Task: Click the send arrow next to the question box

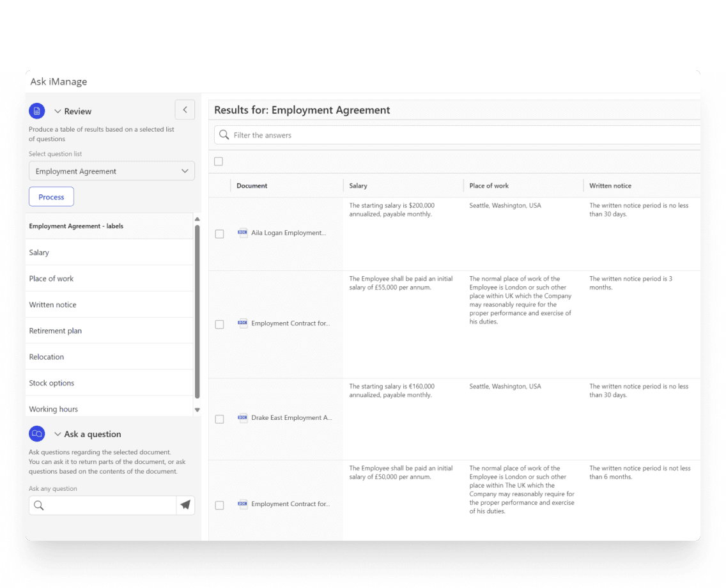Action: coord(185,505)
